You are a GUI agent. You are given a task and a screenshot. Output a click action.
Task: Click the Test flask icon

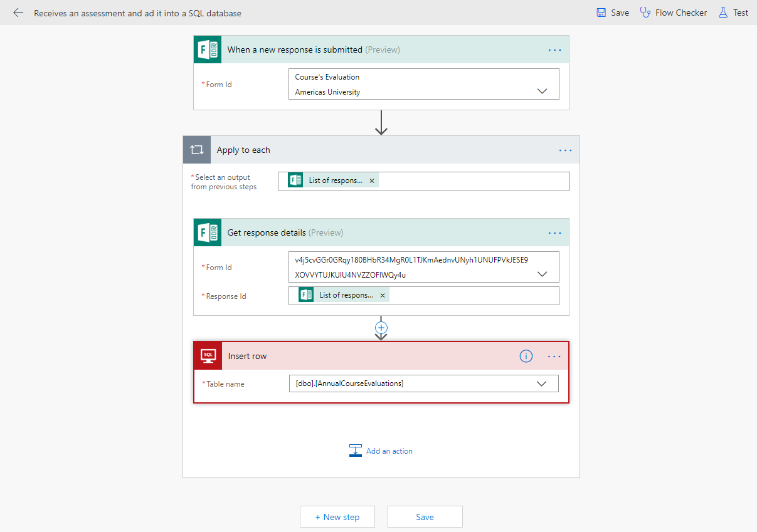click(x=723, y=13)
